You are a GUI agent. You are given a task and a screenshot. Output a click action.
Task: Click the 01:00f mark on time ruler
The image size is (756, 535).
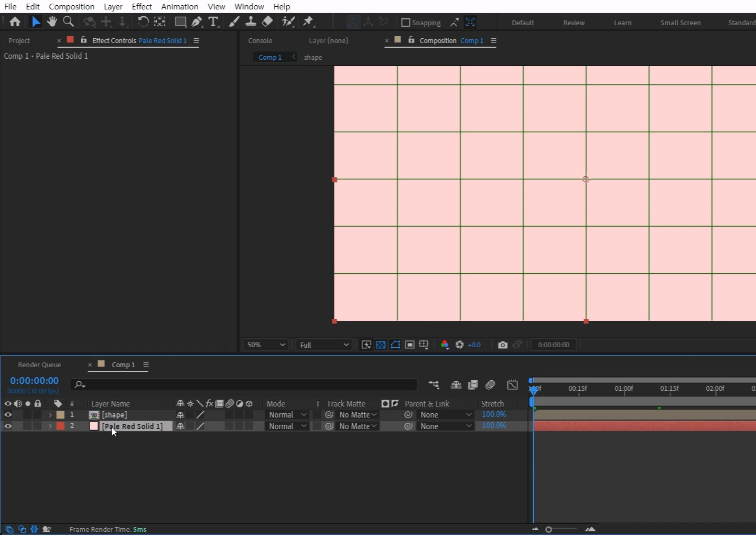click(624, 389)
